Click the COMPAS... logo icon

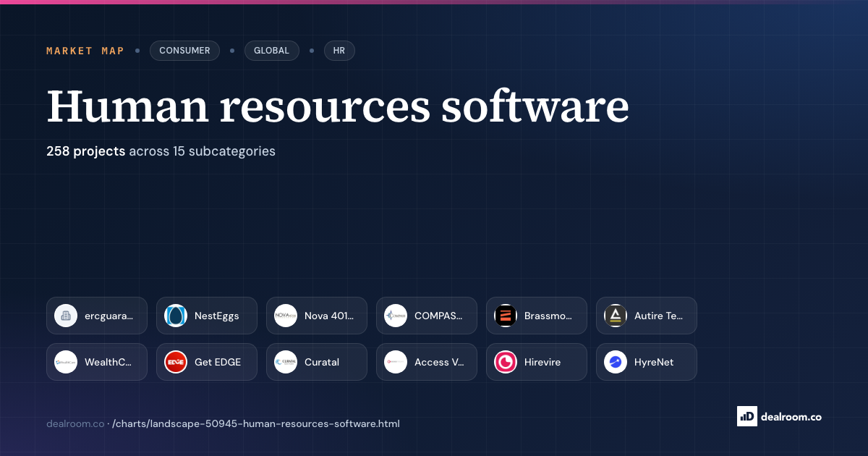tap(396, 316)
